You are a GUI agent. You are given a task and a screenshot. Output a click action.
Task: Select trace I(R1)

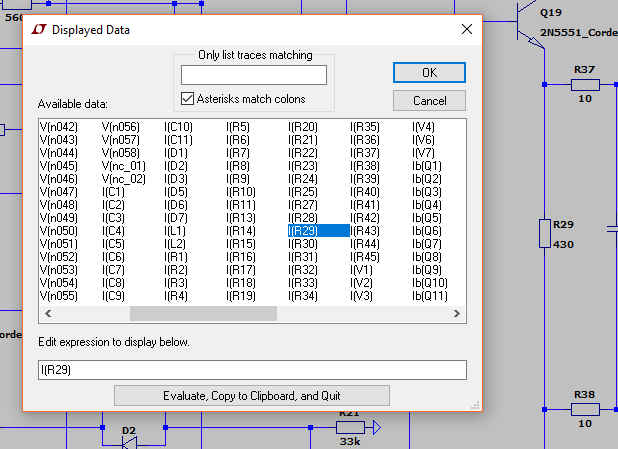pos(176,257)
